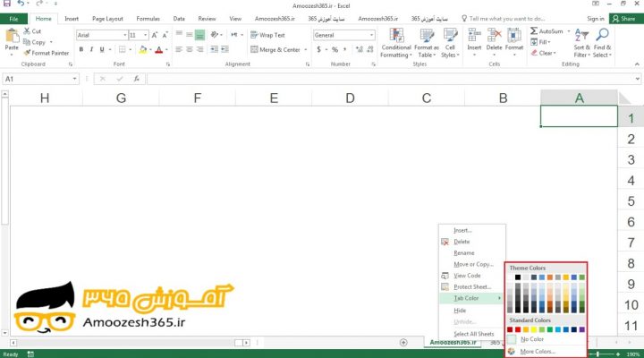Screen dimensions: 644x358
Task: Select column D header
Action: point(350,98)
